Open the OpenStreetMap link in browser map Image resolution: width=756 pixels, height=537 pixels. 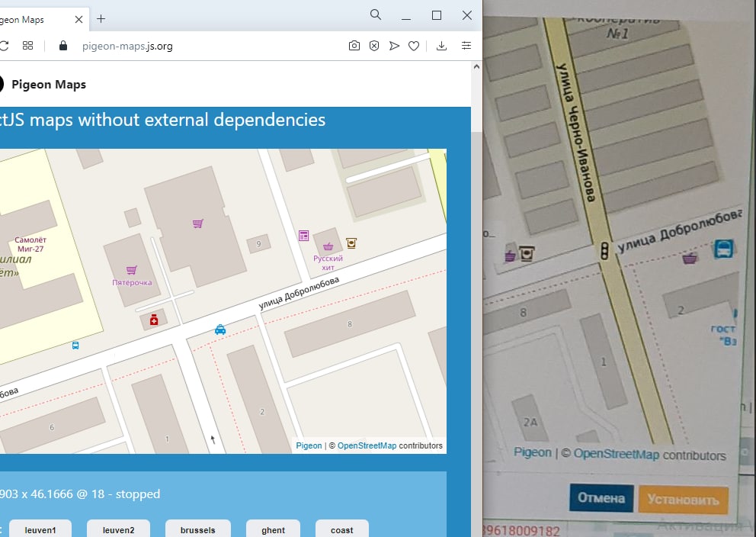[x=367, y=445]
